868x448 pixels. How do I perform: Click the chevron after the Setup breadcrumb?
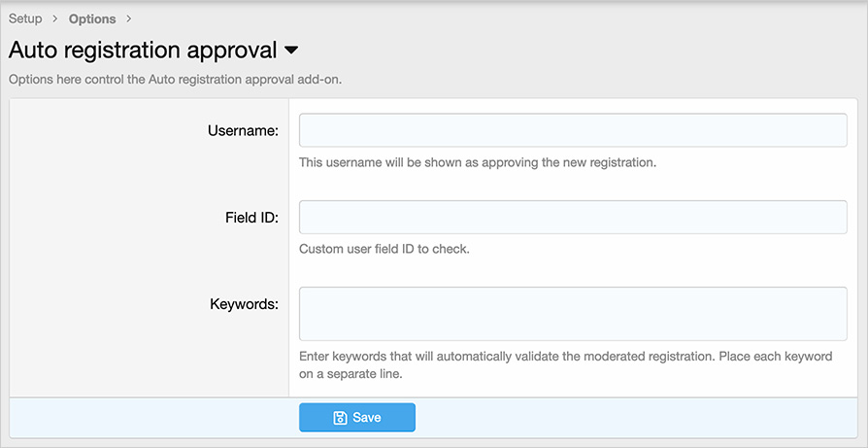coord(54,18)
